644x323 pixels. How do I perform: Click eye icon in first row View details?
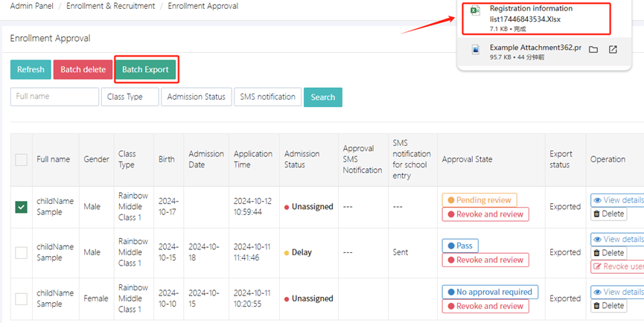(x=598, y=200)
